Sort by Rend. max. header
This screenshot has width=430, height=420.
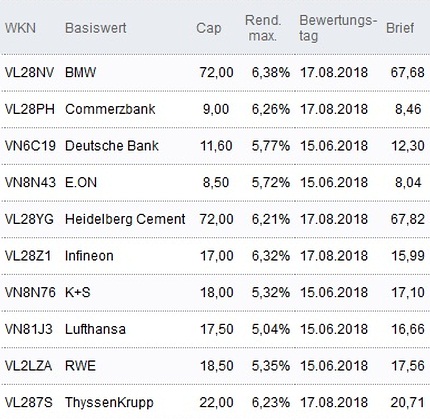click(x=263, y=28)
